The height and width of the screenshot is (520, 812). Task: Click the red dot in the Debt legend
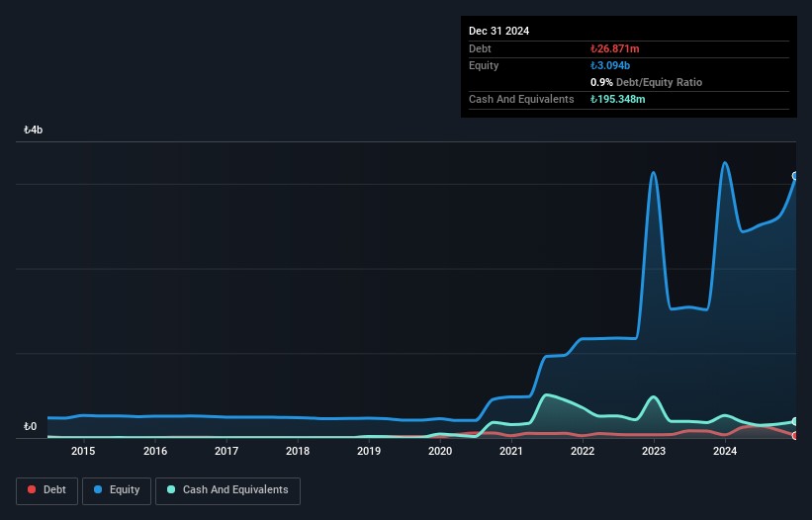33,490
